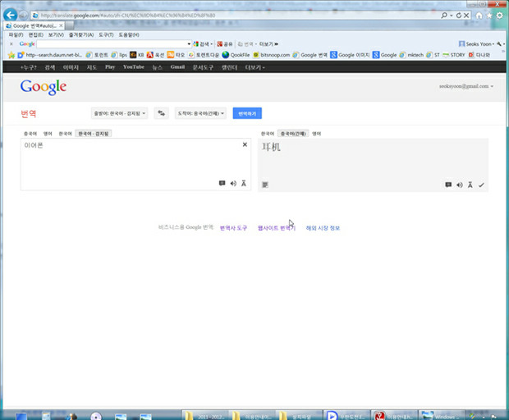Select 중국어 source language quick tab
The image size is (509, 420).
coord(30,134)
